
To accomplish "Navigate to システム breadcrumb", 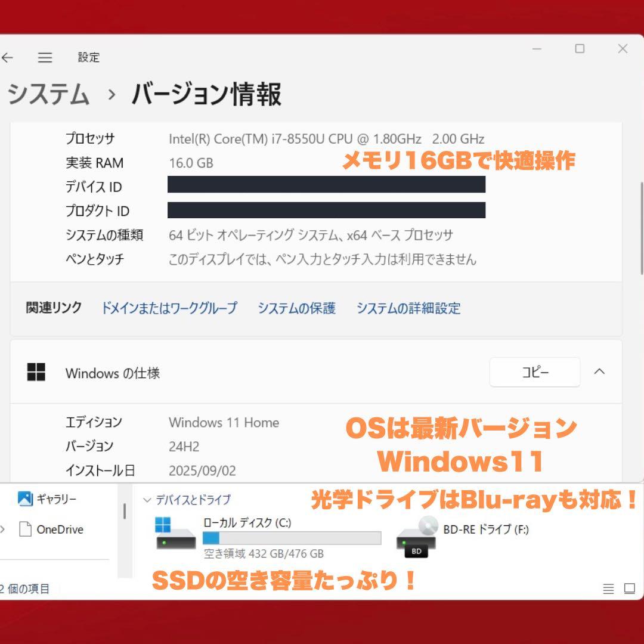I will 48,94.
